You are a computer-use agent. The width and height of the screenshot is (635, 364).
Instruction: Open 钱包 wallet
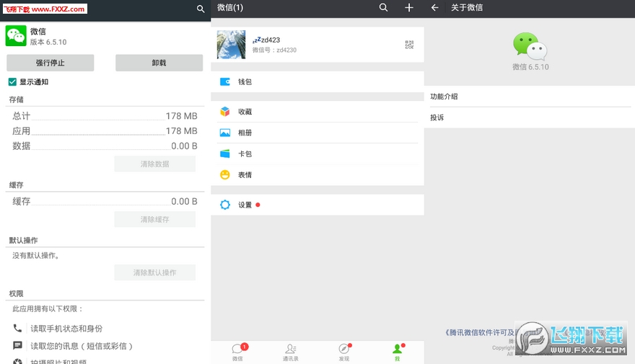(x=317, y=81)
